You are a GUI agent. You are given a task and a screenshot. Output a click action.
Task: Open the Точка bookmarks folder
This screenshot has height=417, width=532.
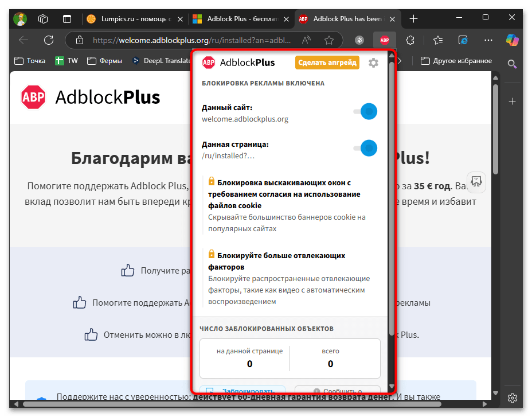[30, 61]
